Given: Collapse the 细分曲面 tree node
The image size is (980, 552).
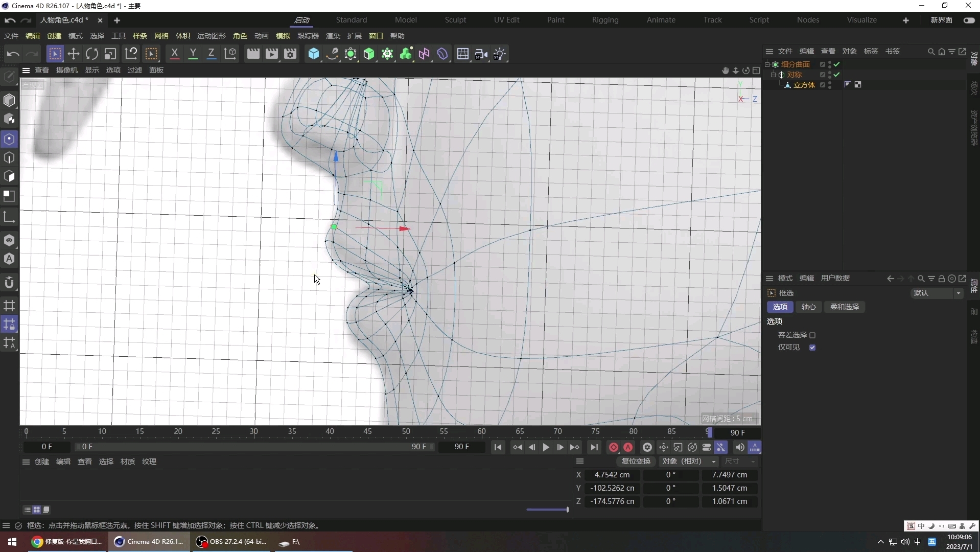Looking at the screenshot, I should [x=767, y=64].
